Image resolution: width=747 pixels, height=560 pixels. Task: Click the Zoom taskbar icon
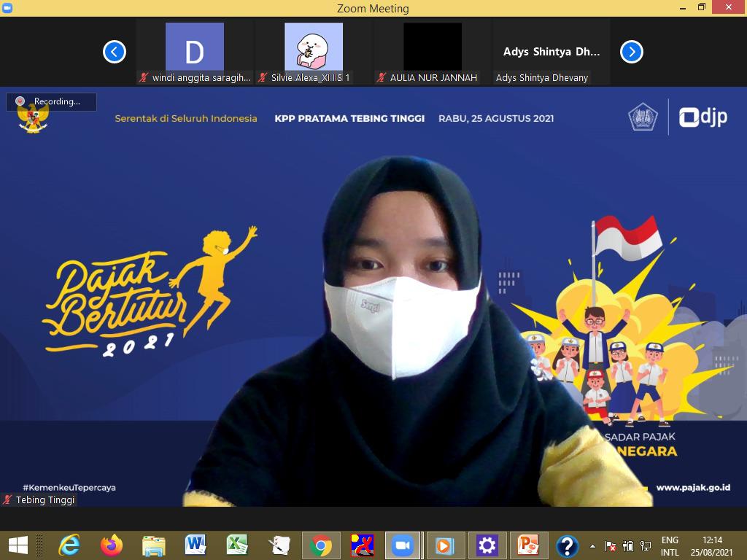403,545
